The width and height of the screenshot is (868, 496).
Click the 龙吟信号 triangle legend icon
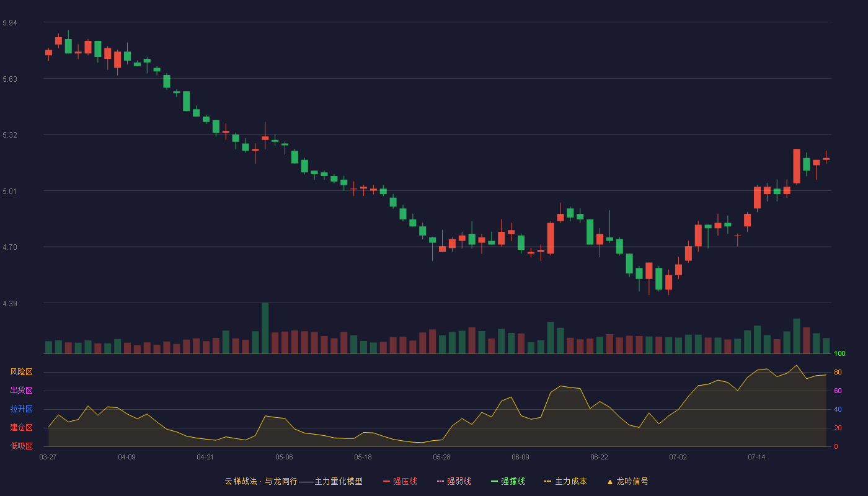pos(610,481)
